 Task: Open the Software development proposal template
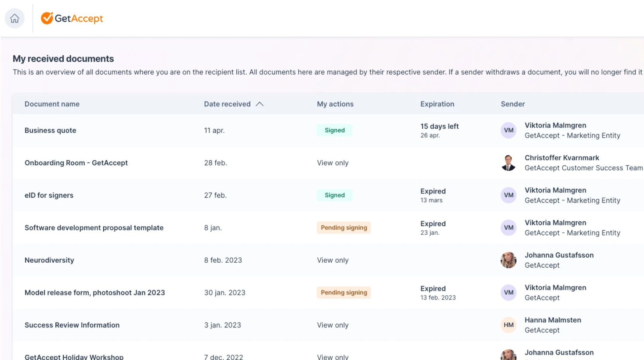pyautogui.click(x=94, y=228)
